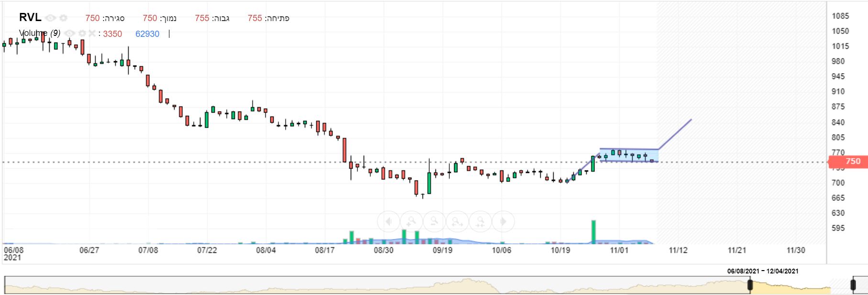868x295 pixels.
Task: Click right handle of range navigator
Action: pyautogui.click(x=853, y=285)
